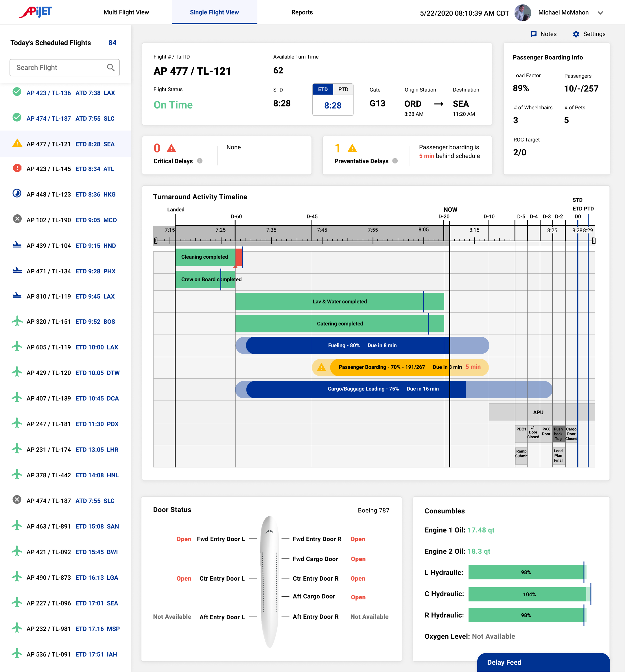625x672 pixels.
Task: Click the cancelled icon for AP 102 / TL-190
Action: click(x=17, y=219)
